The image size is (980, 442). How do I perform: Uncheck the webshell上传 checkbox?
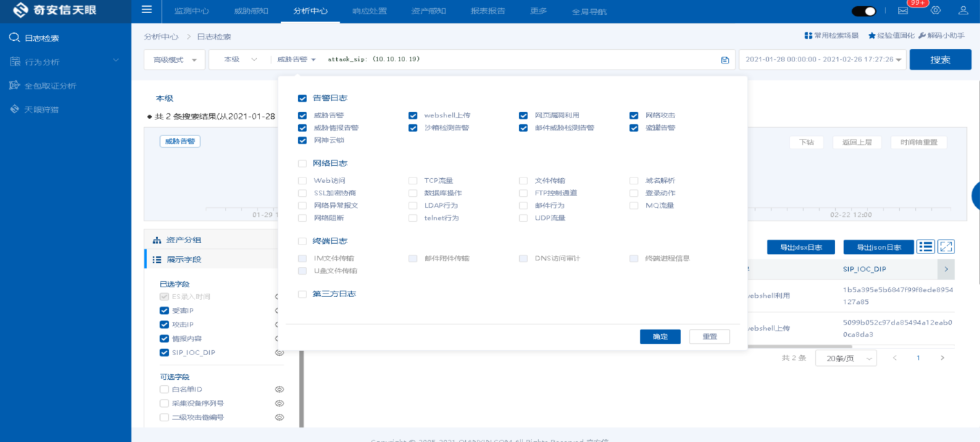coord(413,115)
